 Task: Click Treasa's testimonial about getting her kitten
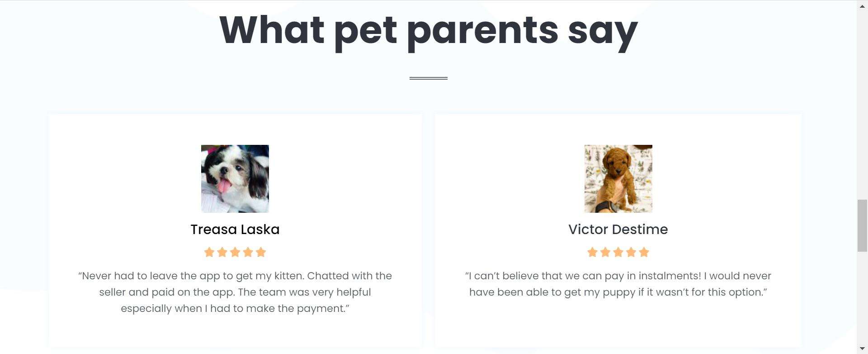[235, 292]
